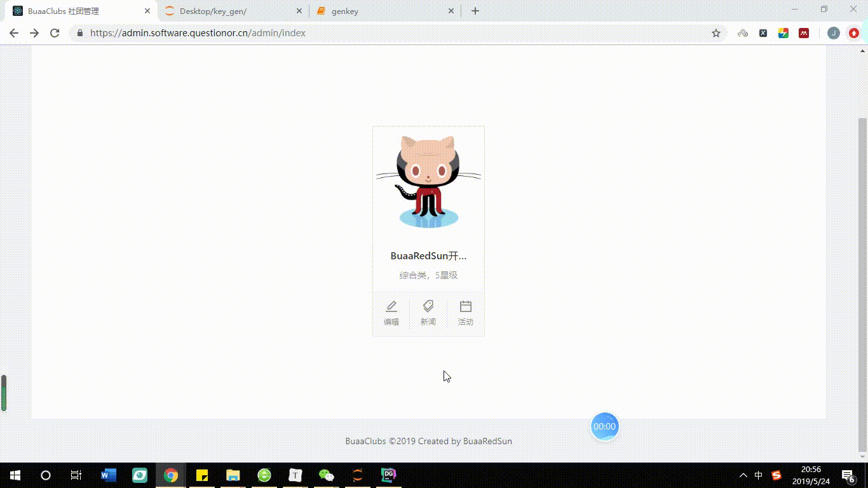
Task: Open Jupyter from the taskbar
Action: [x=358, y=475]
